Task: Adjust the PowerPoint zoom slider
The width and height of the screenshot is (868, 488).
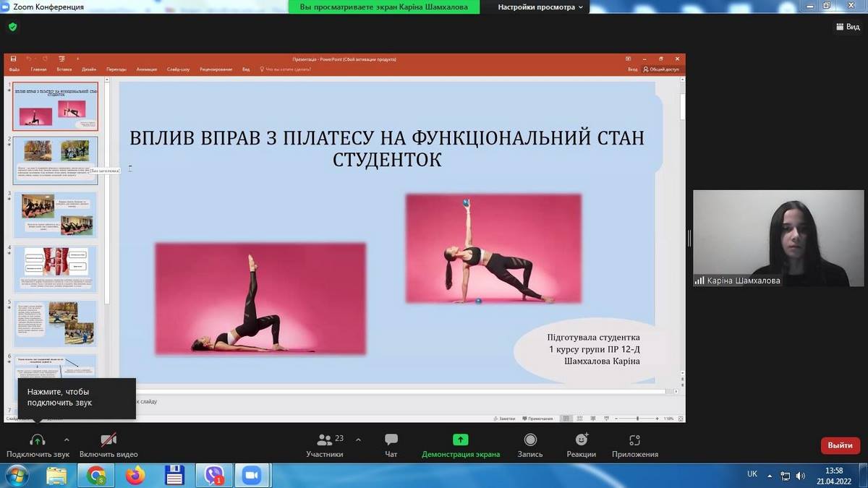Action: click(637, 419)
